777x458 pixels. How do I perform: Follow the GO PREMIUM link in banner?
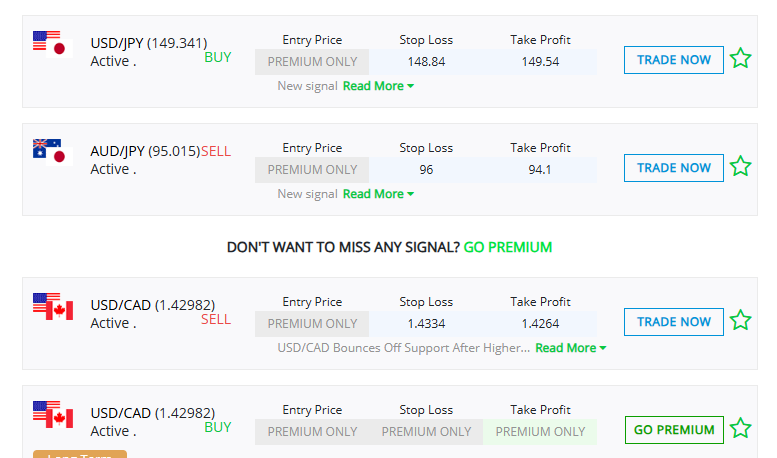pos(507,247)
